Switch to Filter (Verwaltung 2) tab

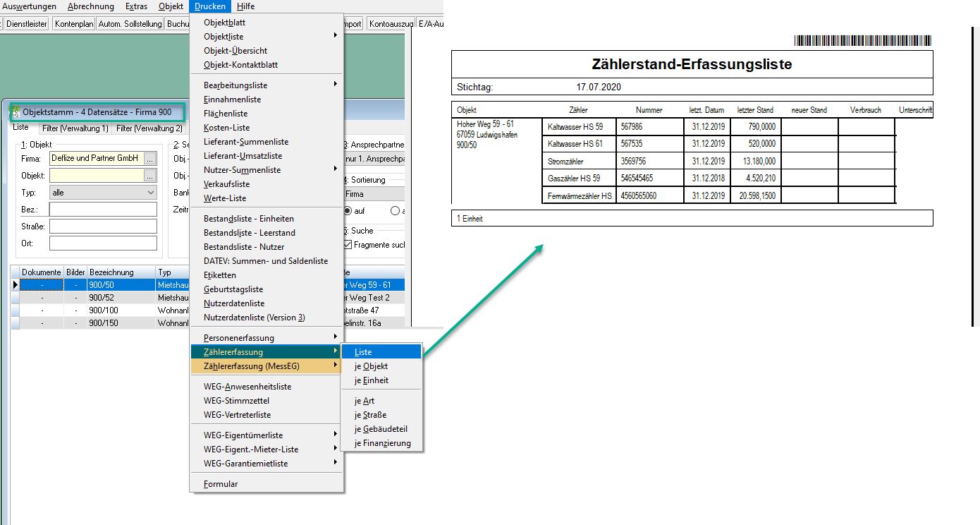click(x=149, y=128)
